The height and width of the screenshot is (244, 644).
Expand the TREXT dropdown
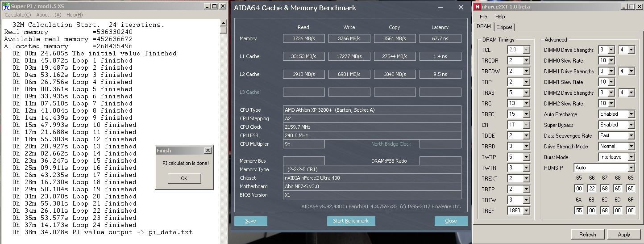coord(526,178)
